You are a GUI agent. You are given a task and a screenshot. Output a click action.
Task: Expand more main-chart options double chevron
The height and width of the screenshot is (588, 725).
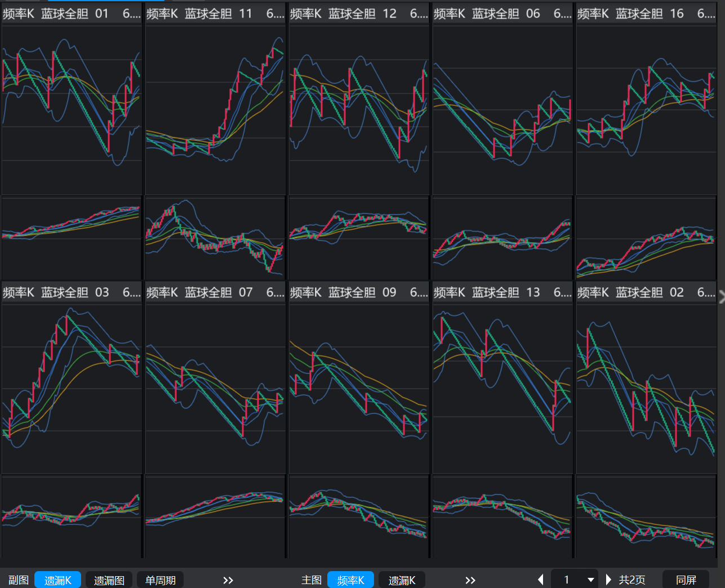pos(470,580)
